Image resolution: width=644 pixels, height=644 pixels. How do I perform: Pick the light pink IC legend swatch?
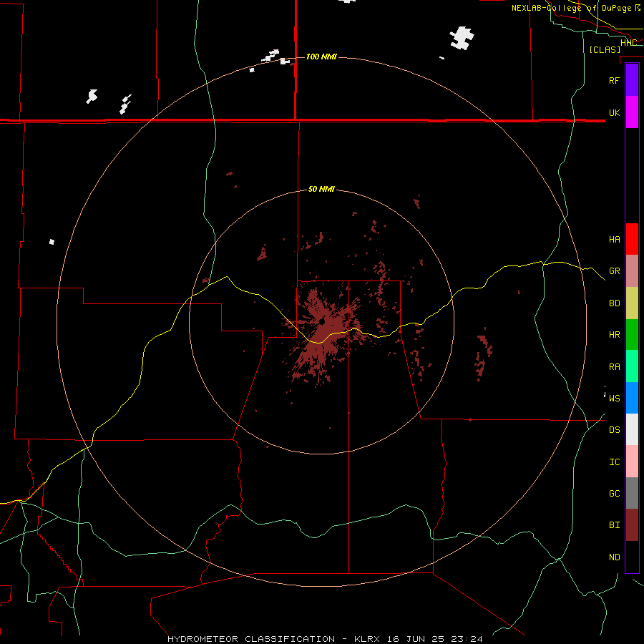pyautogui.click(x=632, y=462)
